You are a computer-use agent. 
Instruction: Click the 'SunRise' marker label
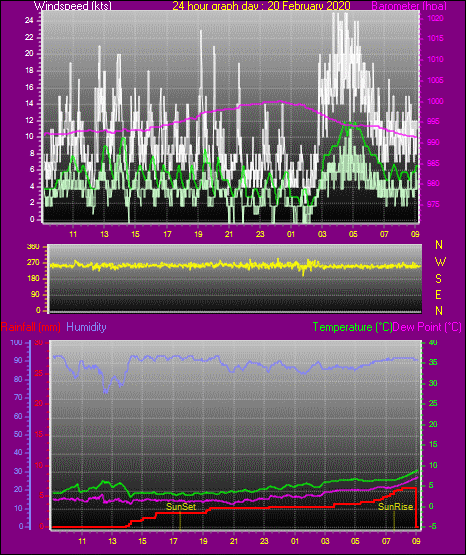pos(396,507)
